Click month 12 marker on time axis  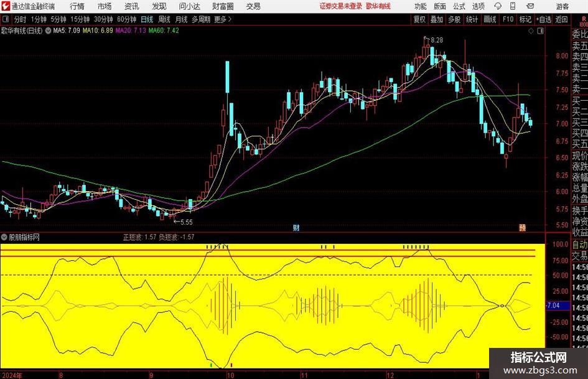click(390, 375)
